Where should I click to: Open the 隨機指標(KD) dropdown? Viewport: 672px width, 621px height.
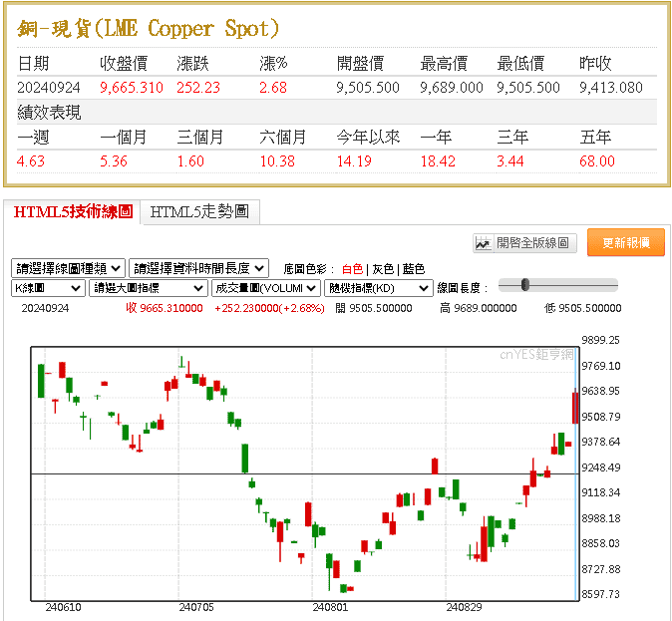pyautogui.click(x=379, y=288)
